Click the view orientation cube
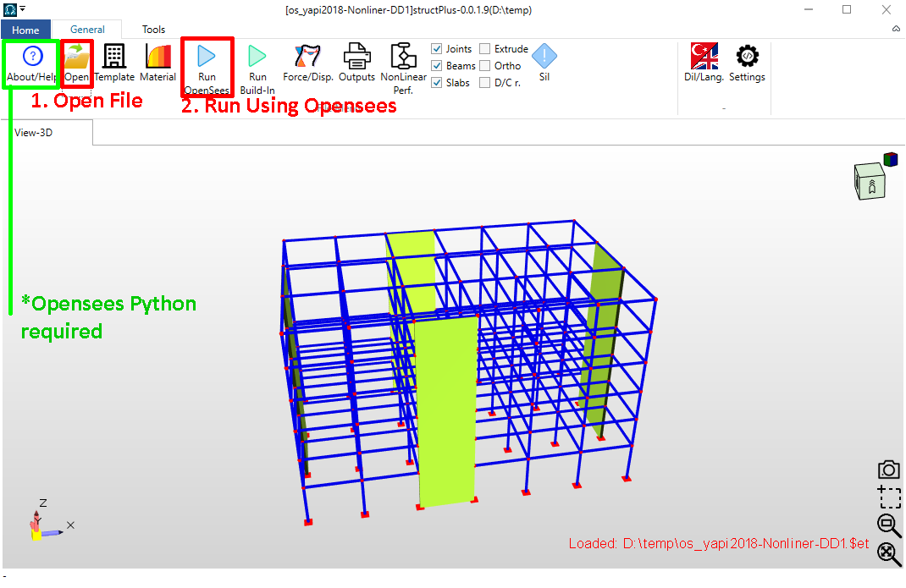The height and width of the screenshot is (588, 906). 870,182
